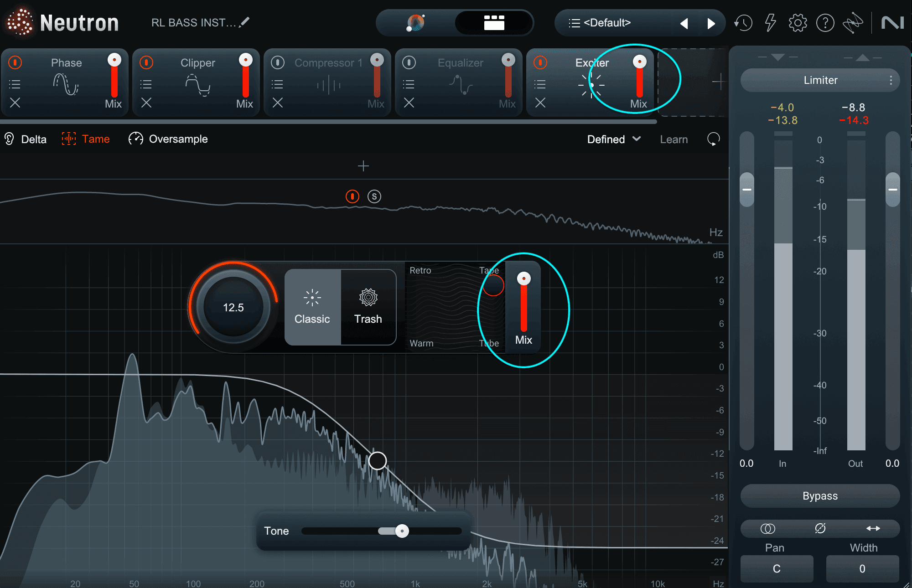Open the undo history clock icon
This screenshot has height=588, width=912.
(743, 23)
